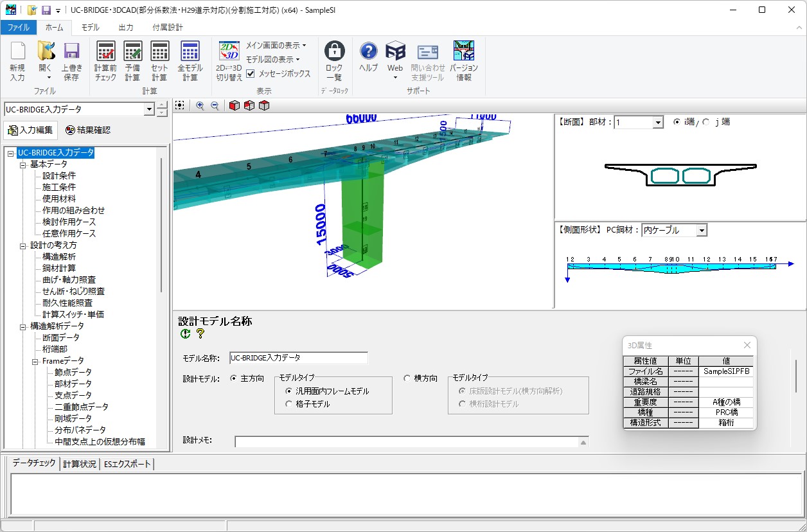Click the fit-to-view icon in the 3D toolbar
Image resolution: width=807 pixels, height=532 pixels.
(x=180, y=106)
